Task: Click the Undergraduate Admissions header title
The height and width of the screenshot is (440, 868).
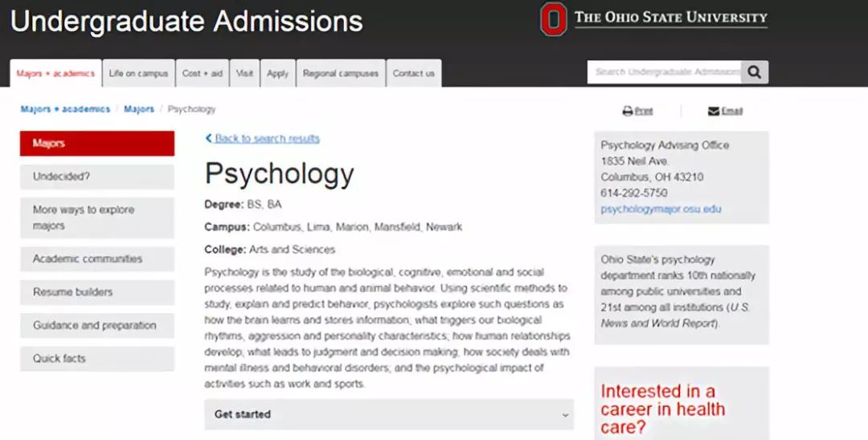Action: 186,22
